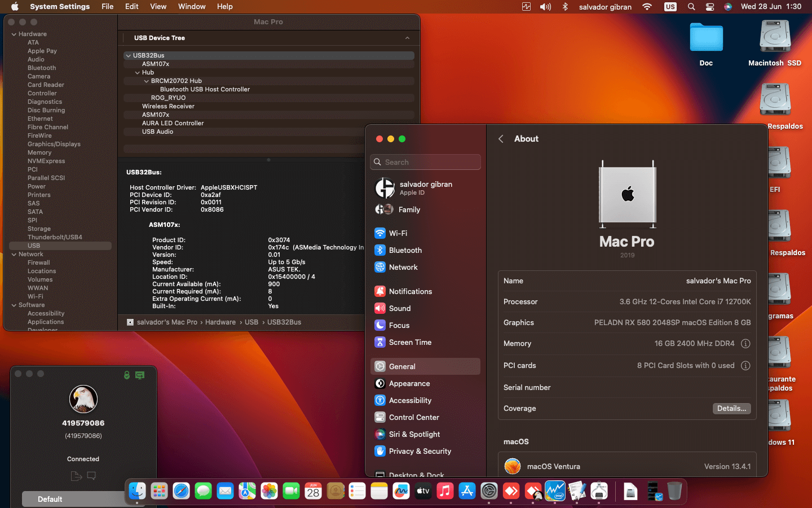Collapse Network section in System Information sidebar

coord(14,255)
